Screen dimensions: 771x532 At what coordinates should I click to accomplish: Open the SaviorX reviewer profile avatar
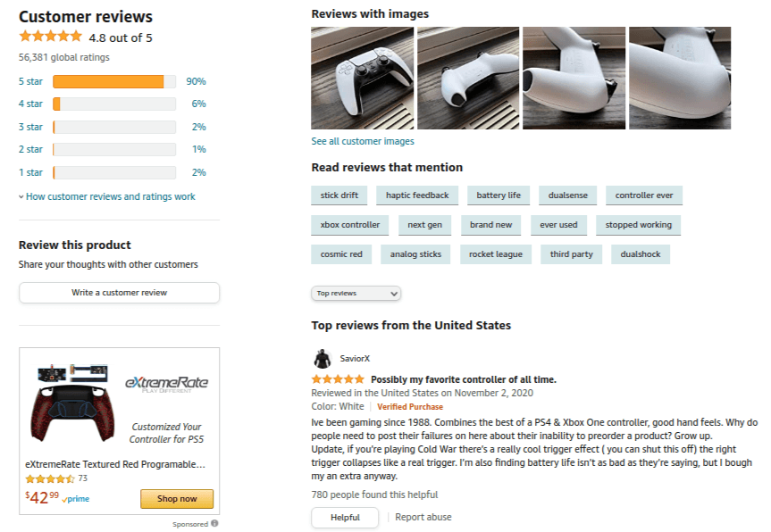tap(323, 356)
